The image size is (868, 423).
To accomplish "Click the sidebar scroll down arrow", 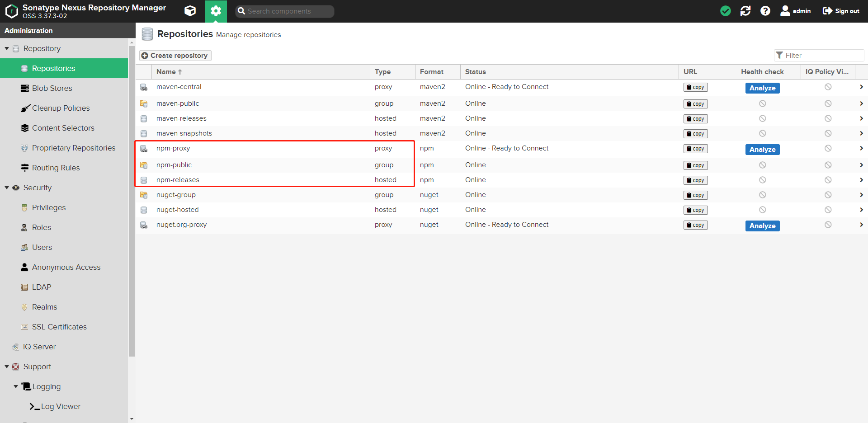I will tap(132, 419).
